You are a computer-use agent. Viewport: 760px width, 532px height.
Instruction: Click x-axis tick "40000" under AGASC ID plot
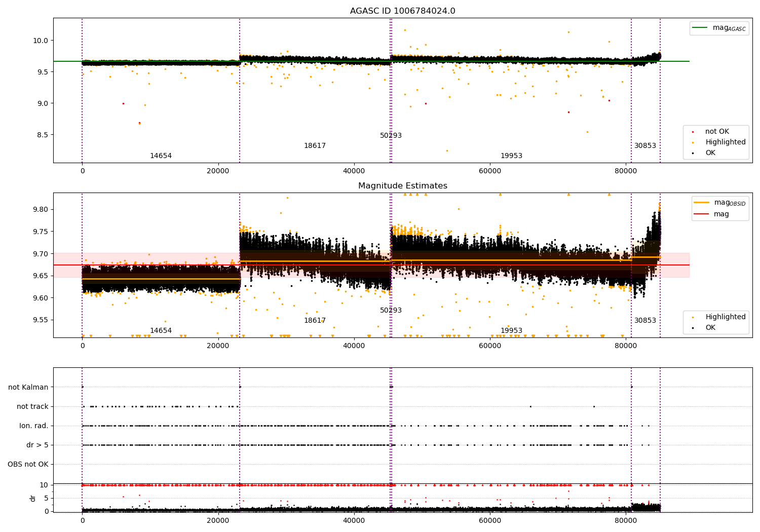pyautogui.click(x=354, y=171)
